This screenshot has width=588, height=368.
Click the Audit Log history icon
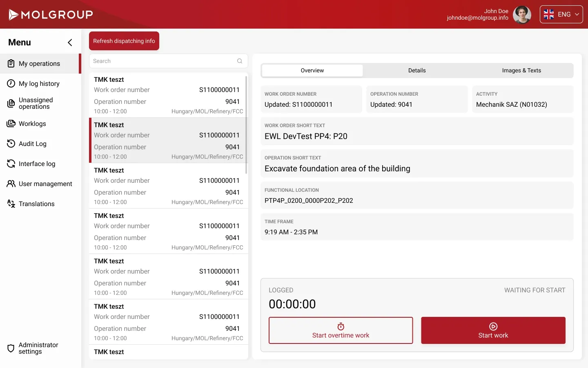[x=11, y=144]
